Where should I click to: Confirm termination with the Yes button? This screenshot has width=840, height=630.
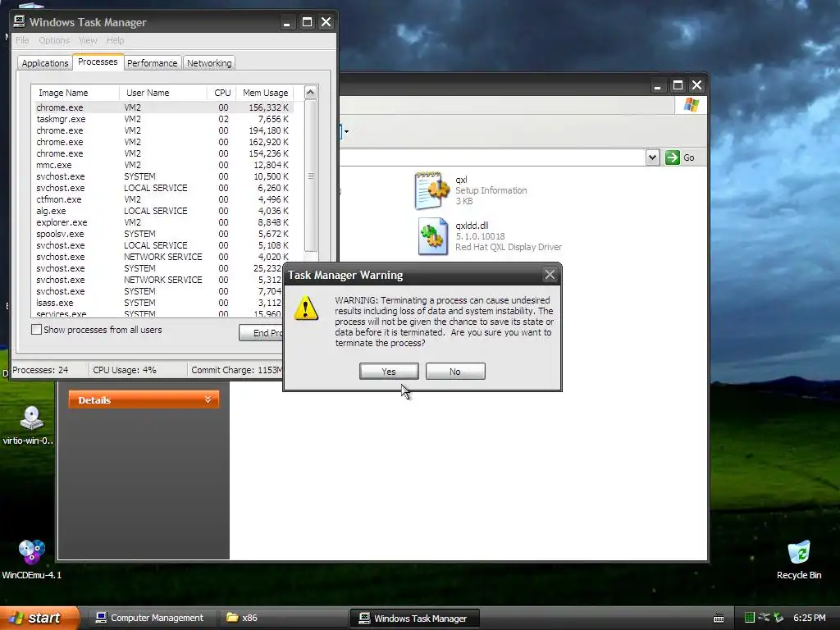point(389,372)
